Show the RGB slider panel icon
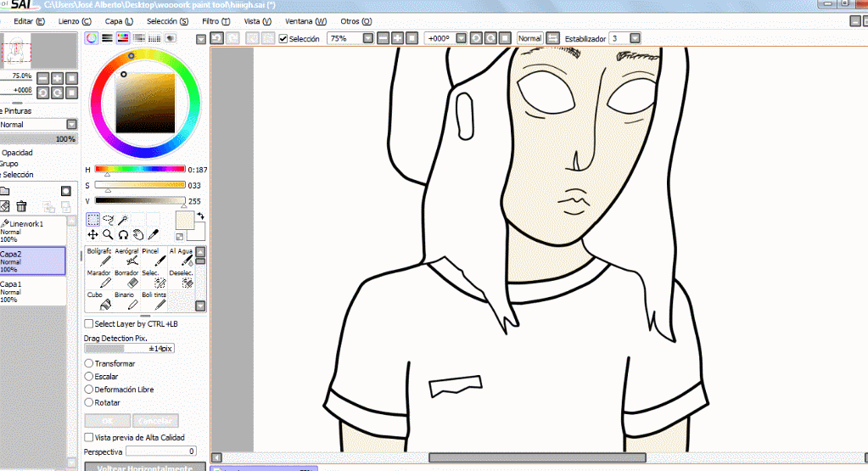 coord(107,38)
